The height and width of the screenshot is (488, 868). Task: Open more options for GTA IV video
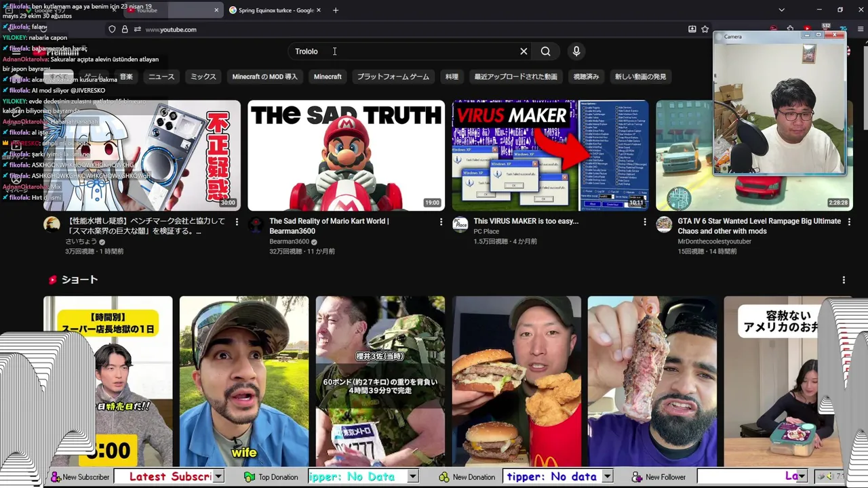849,222
